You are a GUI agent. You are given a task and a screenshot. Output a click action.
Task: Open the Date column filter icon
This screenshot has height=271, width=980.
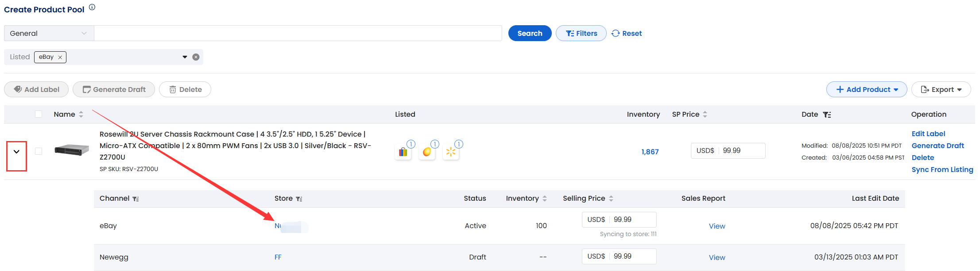coord(827,115)
